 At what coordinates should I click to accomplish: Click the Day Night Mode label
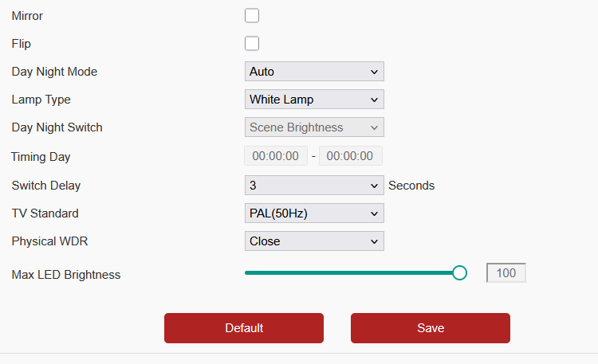[x=54, y=72]
